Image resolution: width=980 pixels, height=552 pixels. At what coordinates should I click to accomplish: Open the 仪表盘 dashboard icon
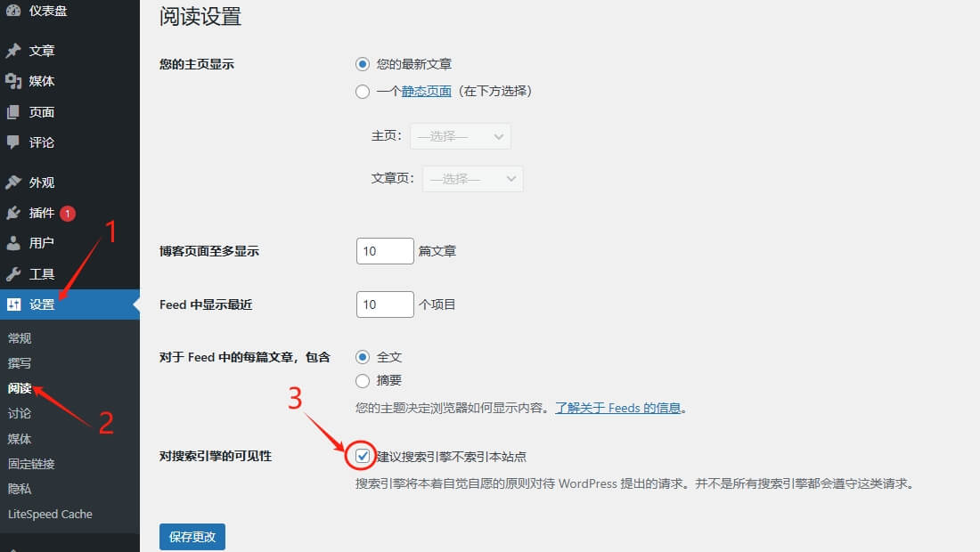point(13,12)
